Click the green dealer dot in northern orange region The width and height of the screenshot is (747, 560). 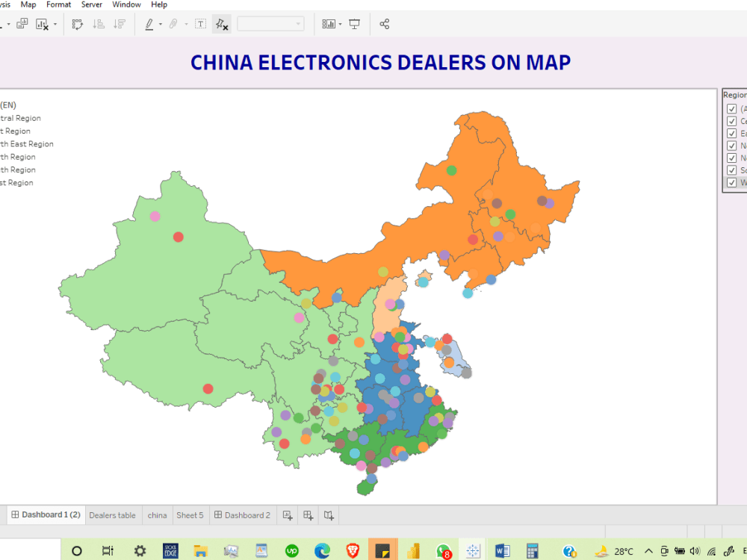click(452, 170)
